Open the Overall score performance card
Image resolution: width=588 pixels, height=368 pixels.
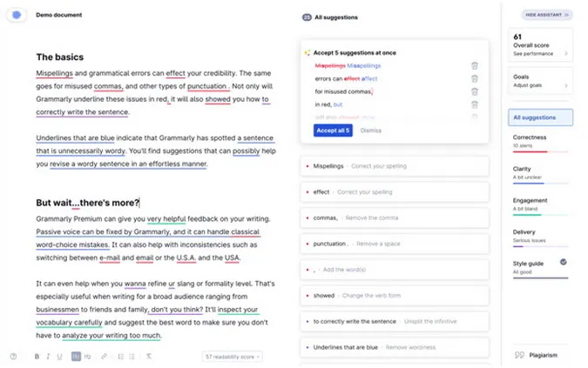click(540, 45)
